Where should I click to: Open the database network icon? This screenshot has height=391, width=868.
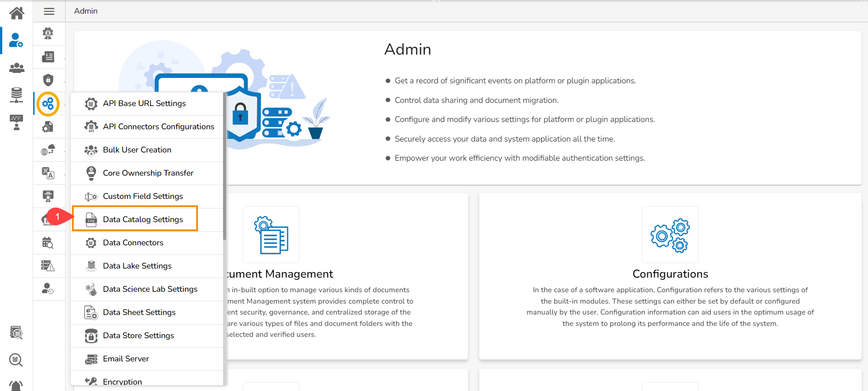pos(16,95)
